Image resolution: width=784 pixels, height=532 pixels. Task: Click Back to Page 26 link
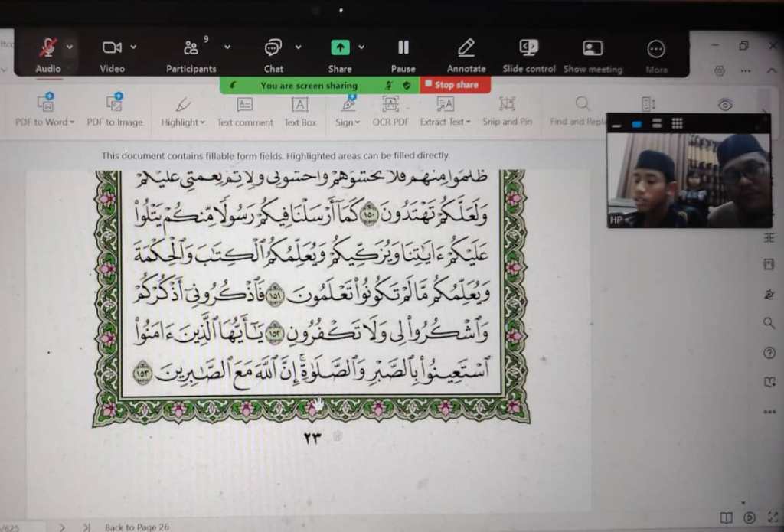pyautogui.click(x=138, y=527)
